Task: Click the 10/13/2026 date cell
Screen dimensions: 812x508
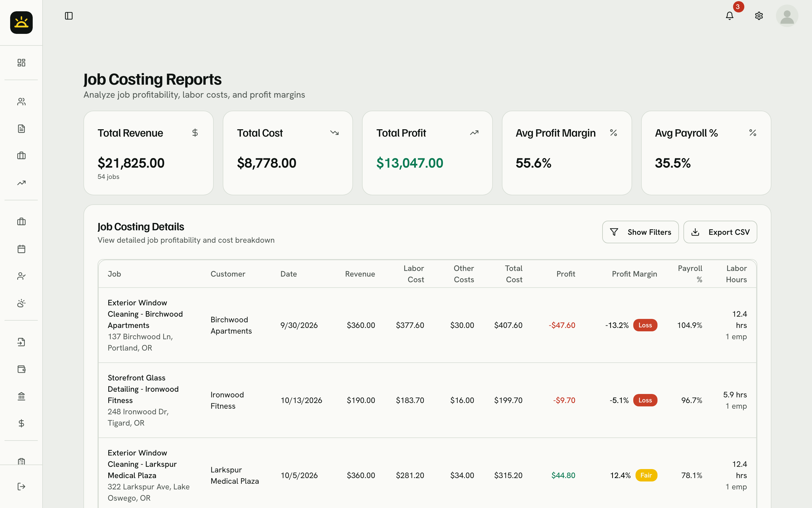Action: tap(301, 400)
